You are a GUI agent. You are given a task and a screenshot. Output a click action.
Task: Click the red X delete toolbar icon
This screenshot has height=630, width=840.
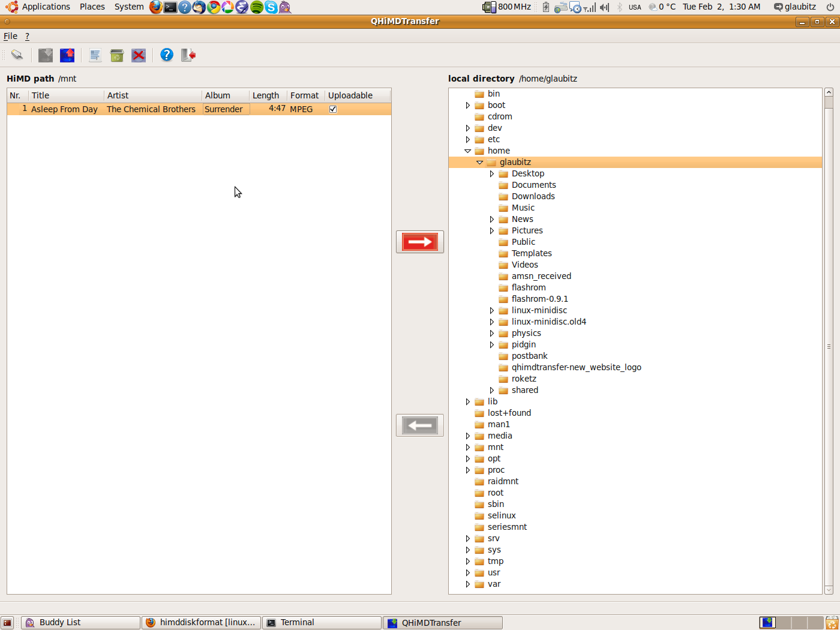point(139,55)
